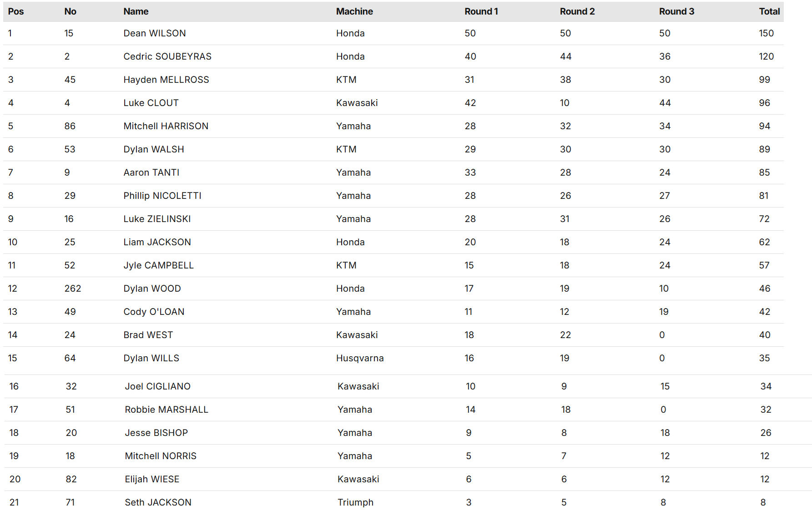
Task: Click the Pos column header
Action: click(x=16, y=12)
